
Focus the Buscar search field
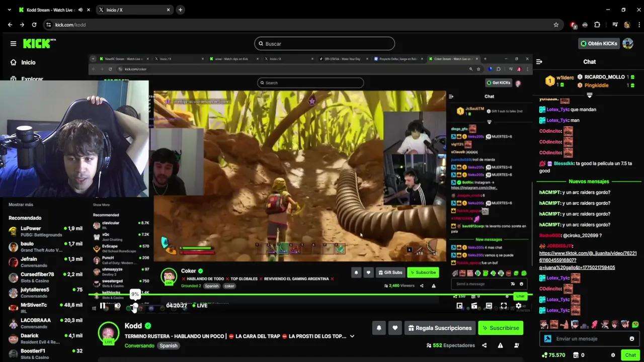tap(325, 44)
